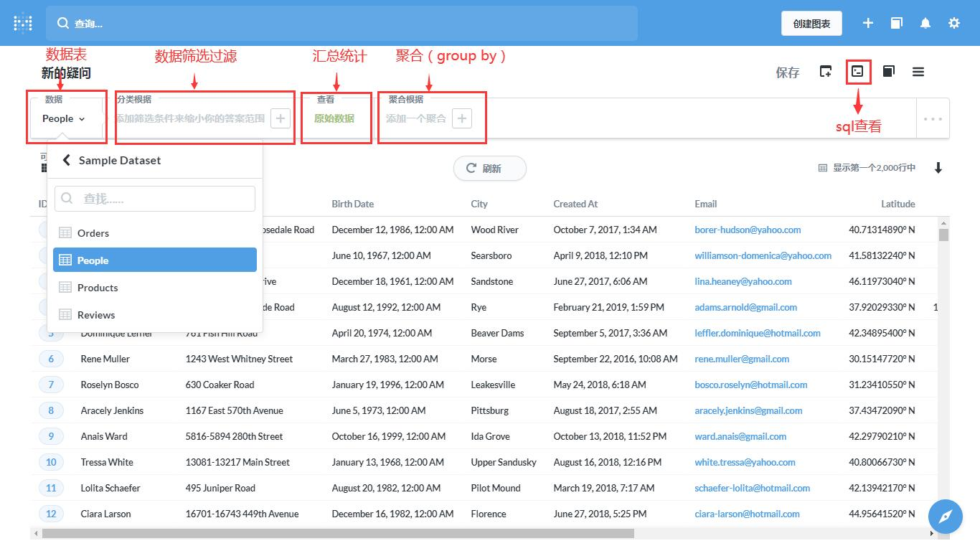Open email rene.muller@gmail.com
The width and height of the screenshot is (980, 551).
[742, 359]
